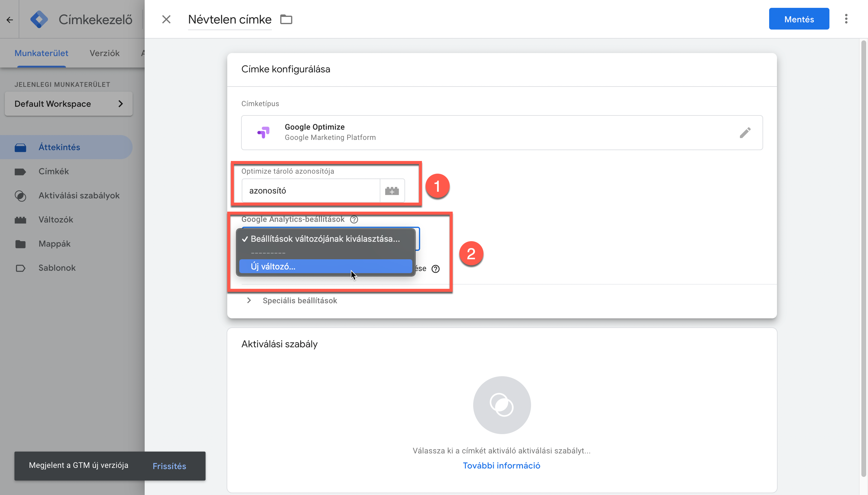
Task: Click the Áttekintés sidebar icon
Action: (x=20, y=147)
